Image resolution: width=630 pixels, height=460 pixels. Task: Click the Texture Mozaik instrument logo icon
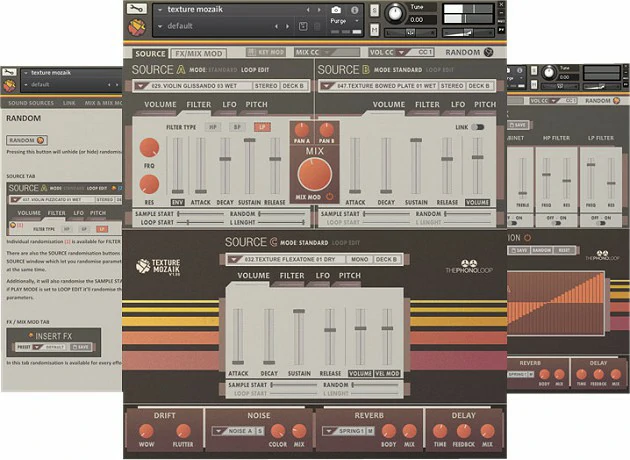(x=137, y=27)
